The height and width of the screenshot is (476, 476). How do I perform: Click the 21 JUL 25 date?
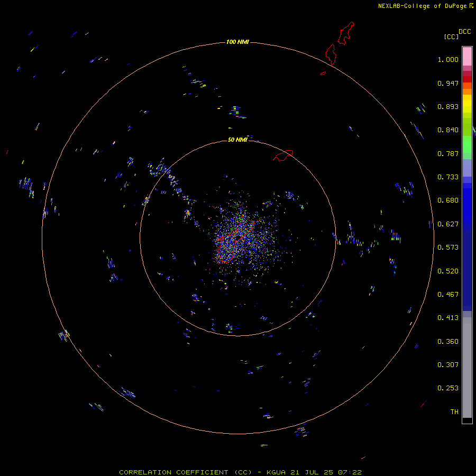click(312, 472)
